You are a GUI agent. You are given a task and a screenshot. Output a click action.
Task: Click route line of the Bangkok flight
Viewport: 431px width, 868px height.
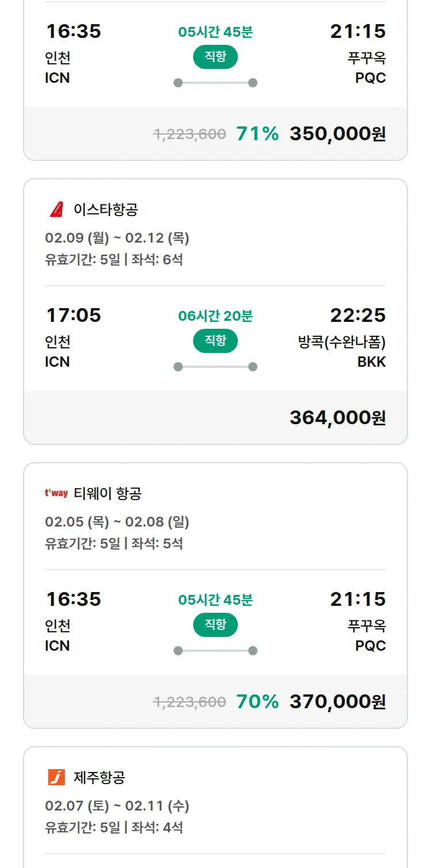[x=215, y=367]
